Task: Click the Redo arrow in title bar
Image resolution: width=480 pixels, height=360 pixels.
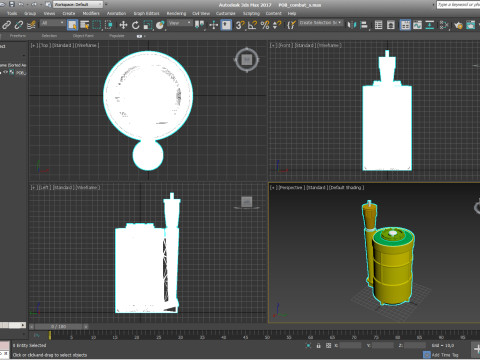Action: click(34, 4)
